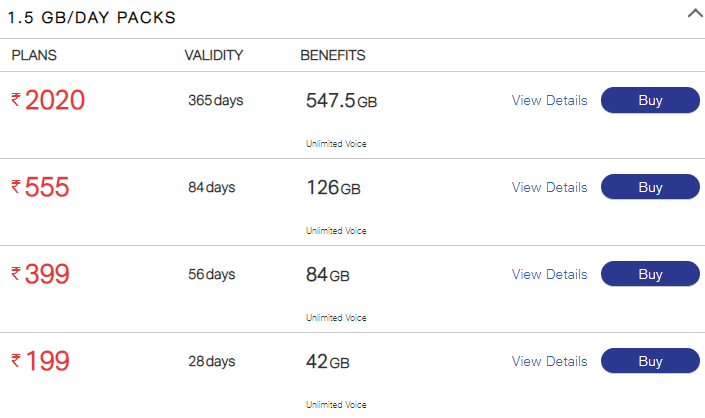This screenshot has width=705, height=418.
Task: Click the VALIDITY column header
Action: (214, 55)
